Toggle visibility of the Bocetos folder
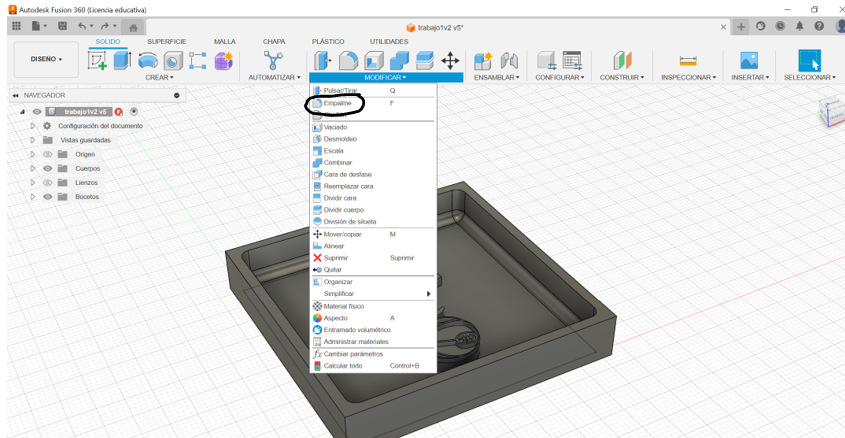The height and width of the screenshot is (438, 845). tap(47, 197)
